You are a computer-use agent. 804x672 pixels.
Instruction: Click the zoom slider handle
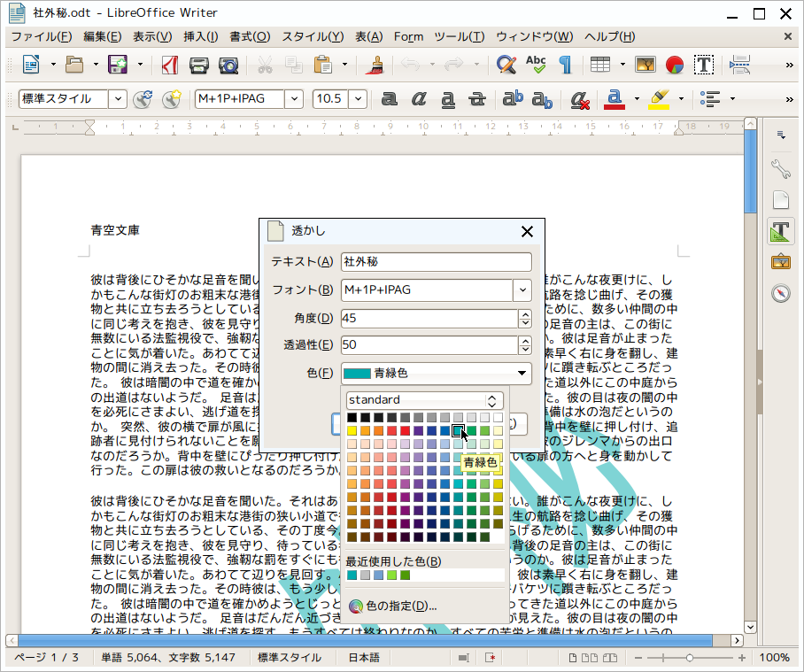689,658
